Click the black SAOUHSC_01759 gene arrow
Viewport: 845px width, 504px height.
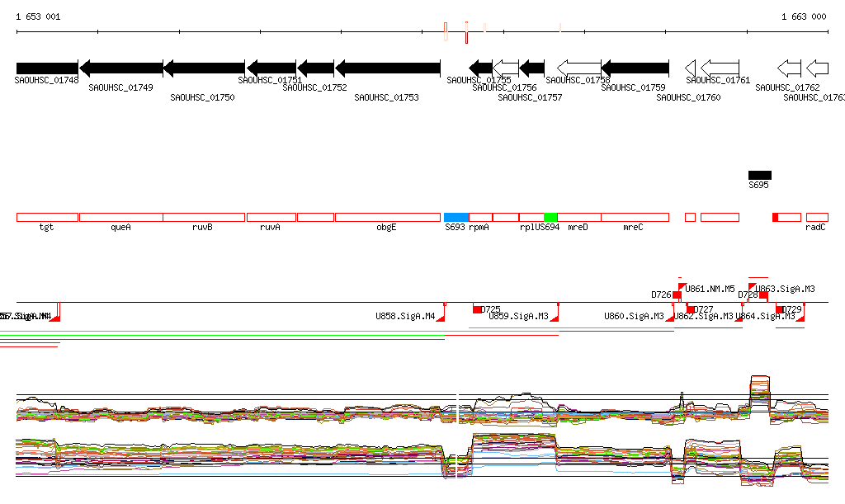[635, 68]
